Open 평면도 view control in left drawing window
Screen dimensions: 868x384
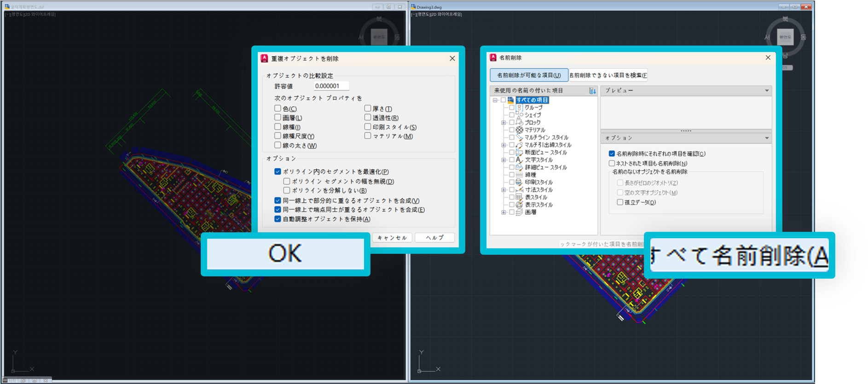click(x=17, y=14)
